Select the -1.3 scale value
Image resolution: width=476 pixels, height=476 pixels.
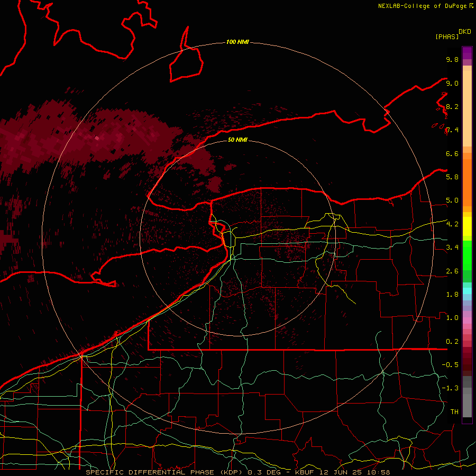pyautogui.click(x=450, y=388)
